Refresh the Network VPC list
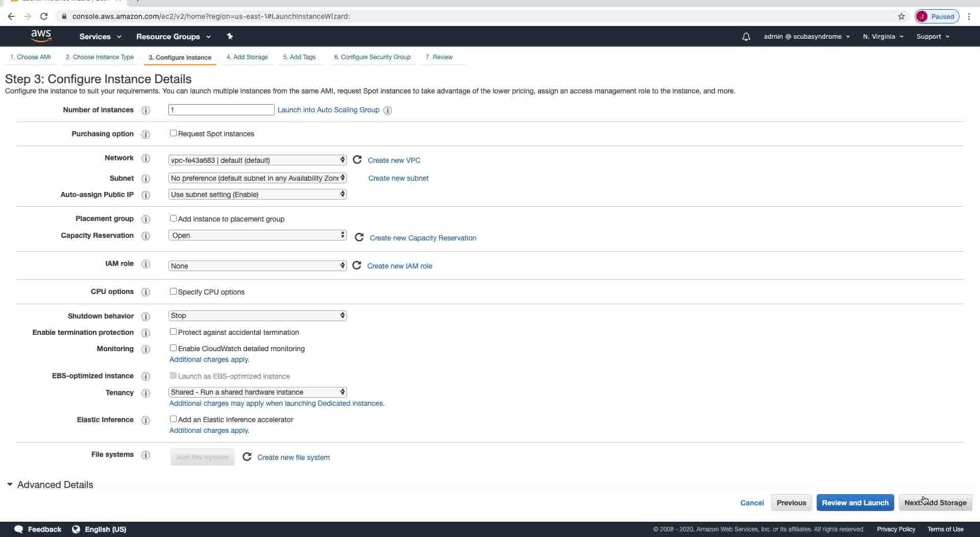Screen dimensions: 980x537 [357, 160]
